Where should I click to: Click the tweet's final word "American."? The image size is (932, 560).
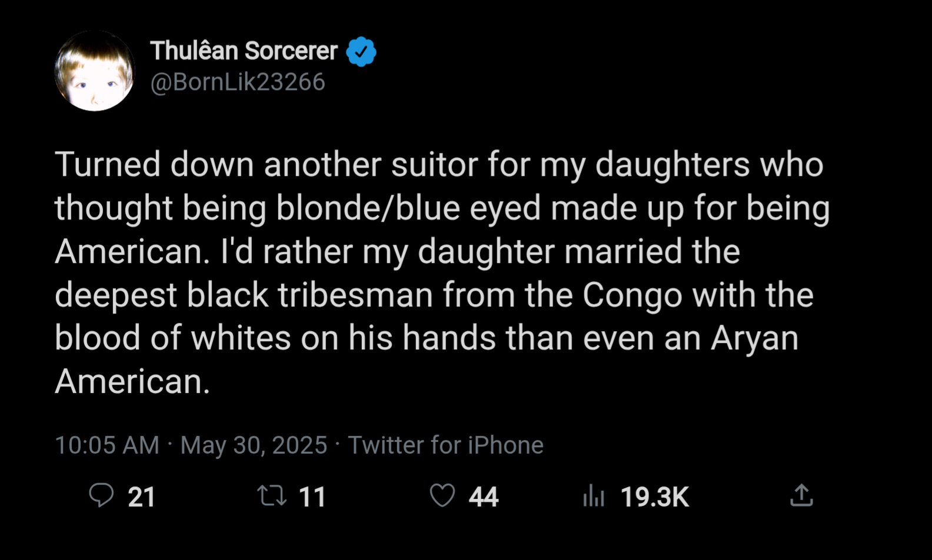[x=132, y=382]
